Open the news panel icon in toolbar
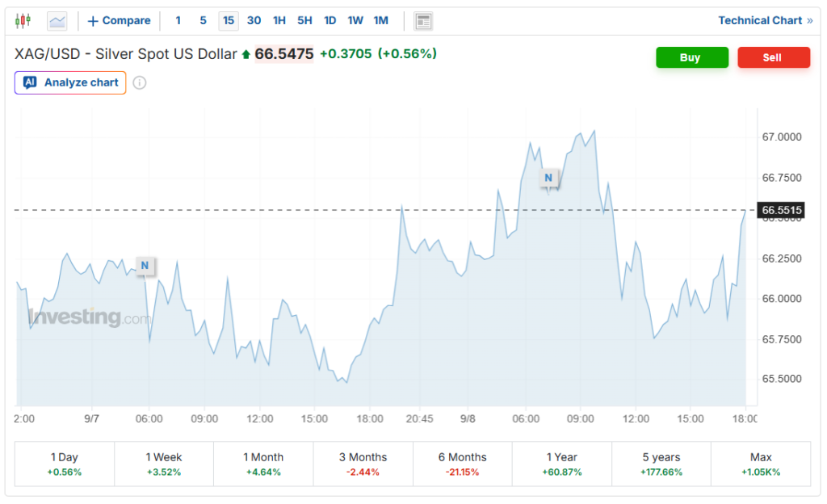Viewport: 827px width, 504px height. click(x=423, y=21)
